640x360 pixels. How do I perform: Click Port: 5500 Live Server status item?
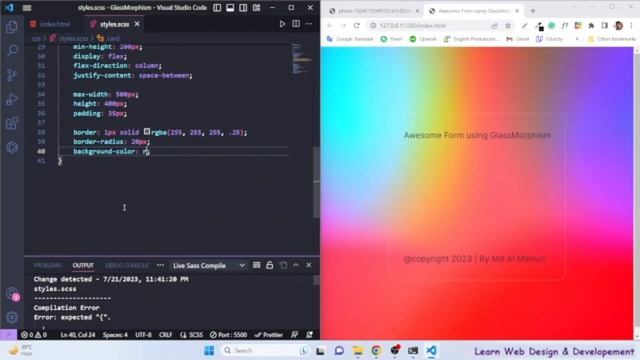tap(229, 335)
